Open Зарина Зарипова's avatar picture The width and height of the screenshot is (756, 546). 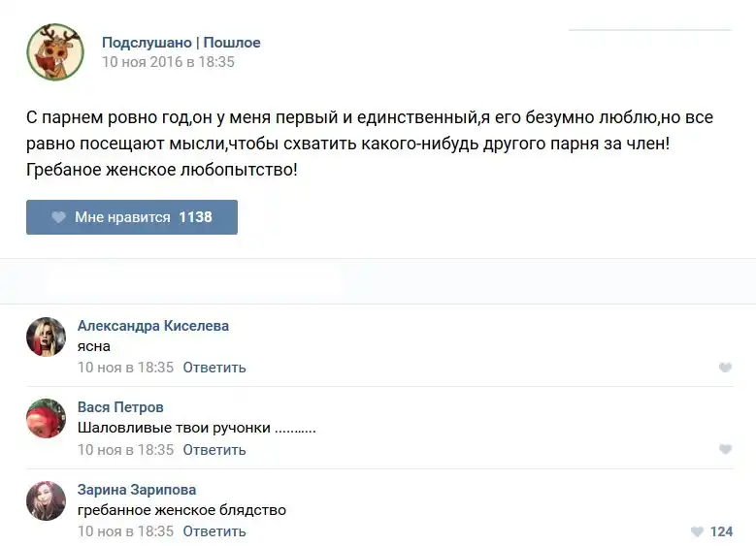(x=46, y=501)
